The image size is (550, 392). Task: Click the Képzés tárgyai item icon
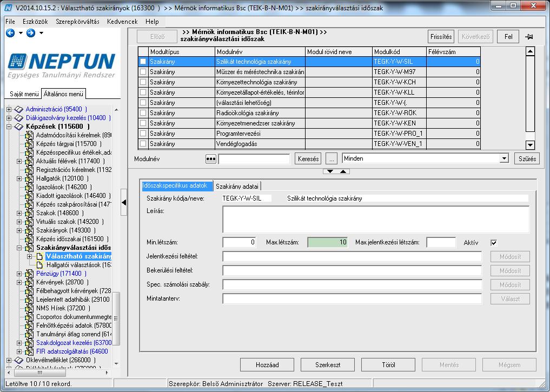tap(29, 144)
